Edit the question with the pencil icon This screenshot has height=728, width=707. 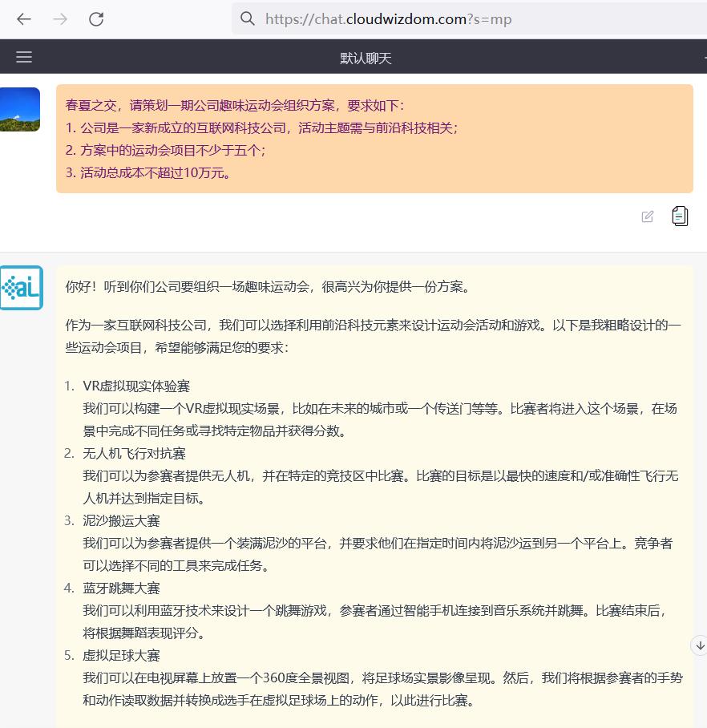point(647,216)
